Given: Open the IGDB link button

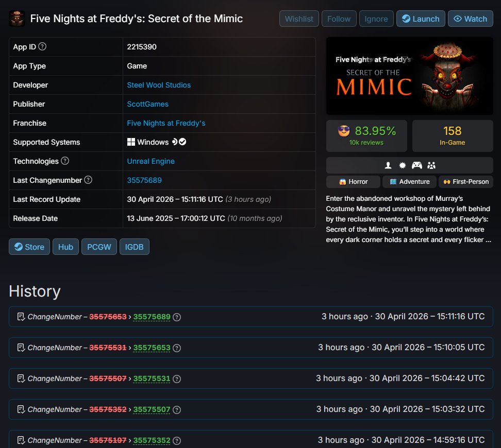Looking at the screenshot, I should (x=134, y=247).
